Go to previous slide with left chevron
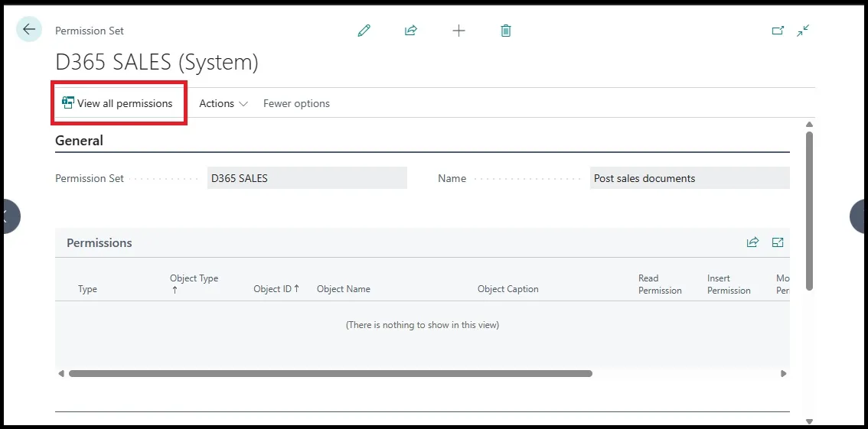 pyautogui.click(x=10, y=216)
